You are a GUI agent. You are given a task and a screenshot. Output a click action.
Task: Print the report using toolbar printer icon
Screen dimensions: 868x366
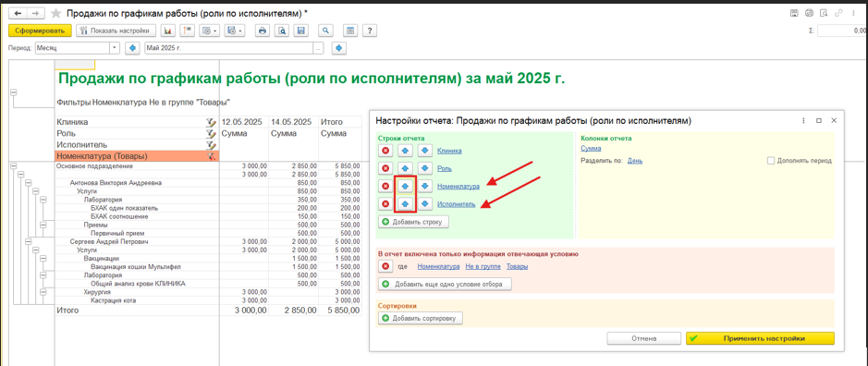click(x=263, y=30)
